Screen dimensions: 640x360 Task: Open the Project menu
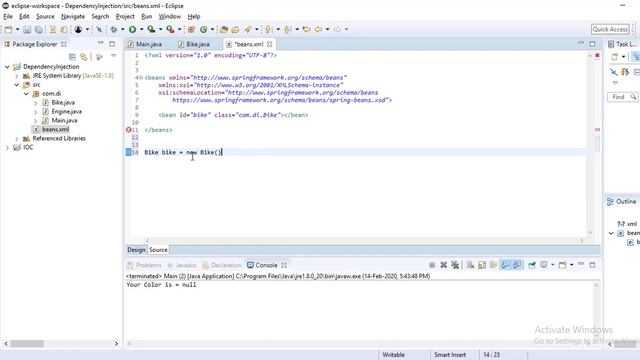click(x=125, y=16)
